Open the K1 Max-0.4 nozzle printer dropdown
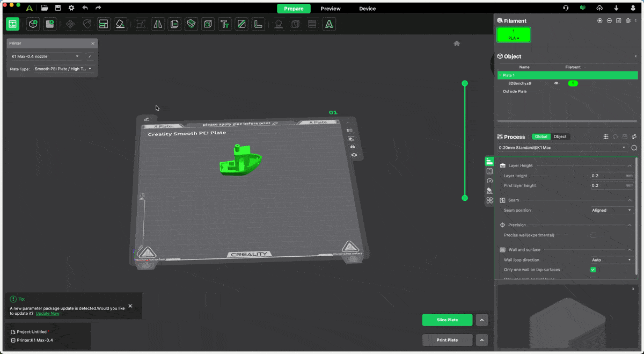The height and width of the screenshot is (354, 644). [46, 56]
